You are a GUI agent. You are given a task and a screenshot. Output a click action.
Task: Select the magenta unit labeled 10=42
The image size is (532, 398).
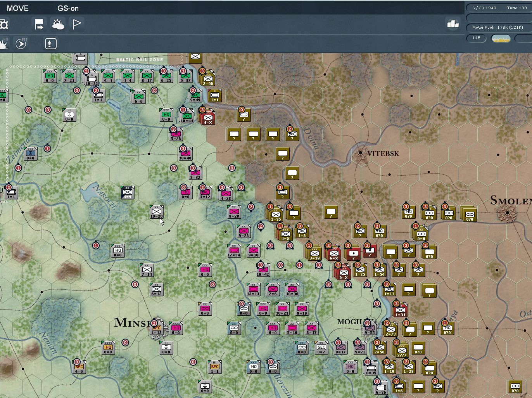[x=263, y=270]
